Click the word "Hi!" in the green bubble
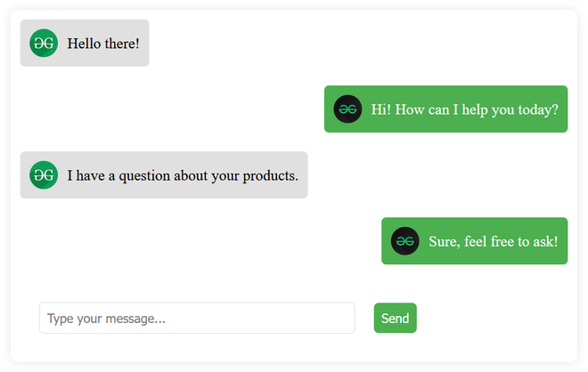588x372 pixels. coord(381,109)
